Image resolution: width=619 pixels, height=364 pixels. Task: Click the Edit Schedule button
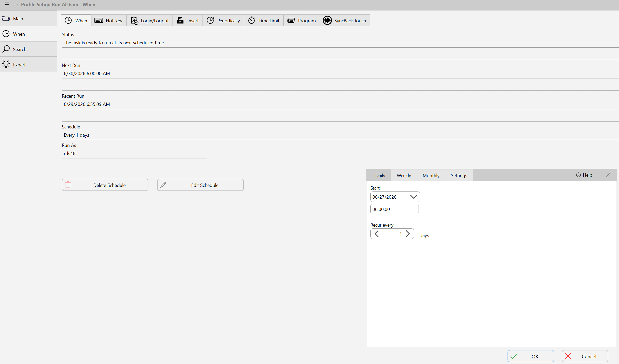pos(200,185)
